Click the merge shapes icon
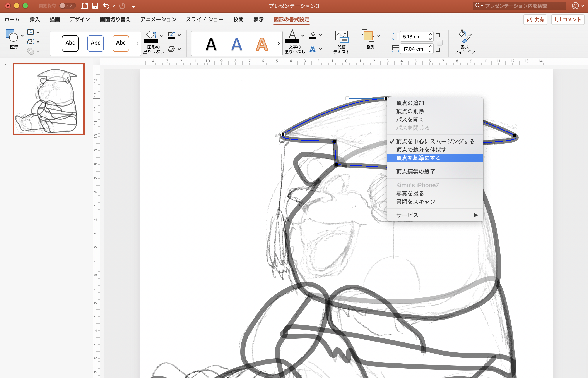The width and height of the screenshot is (588, 378). point(30,51)
